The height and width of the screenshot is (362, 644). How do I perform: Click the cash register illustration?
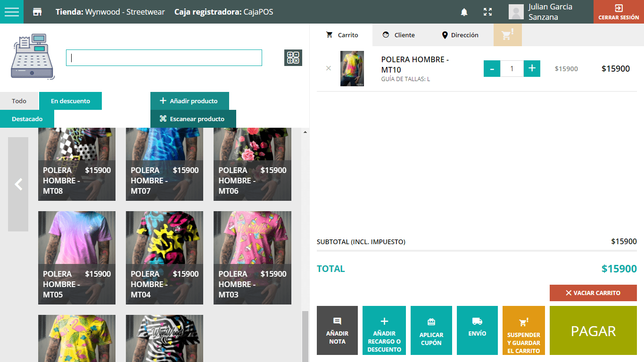(x=32, y=56)
